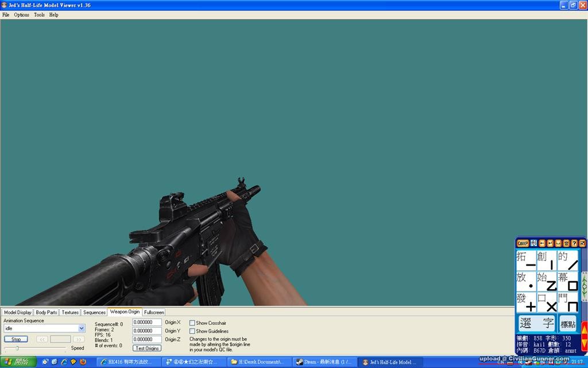Image resolution: width=588 pixels, height=368 pixels.
Task: Enable the Show Guidelines checkbox
Action: 192,331
